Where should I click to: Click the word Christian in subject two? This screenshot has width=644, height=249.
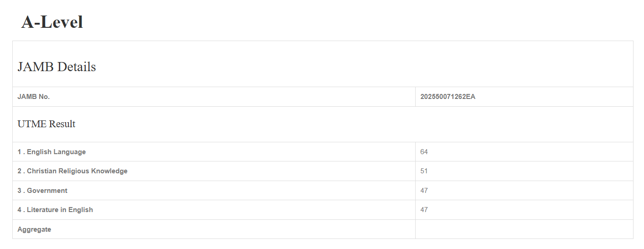pos(41,171)
